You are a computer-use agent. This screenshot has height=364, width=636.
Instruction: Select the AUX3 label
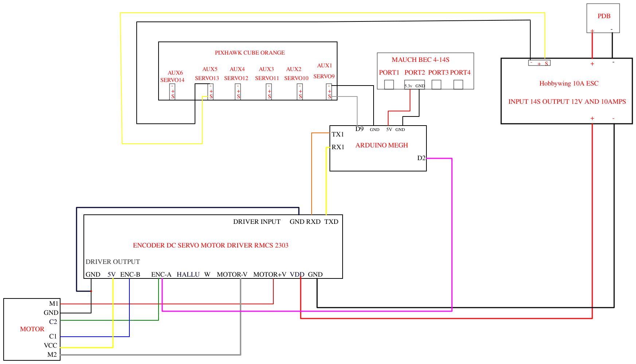[266, 69]
